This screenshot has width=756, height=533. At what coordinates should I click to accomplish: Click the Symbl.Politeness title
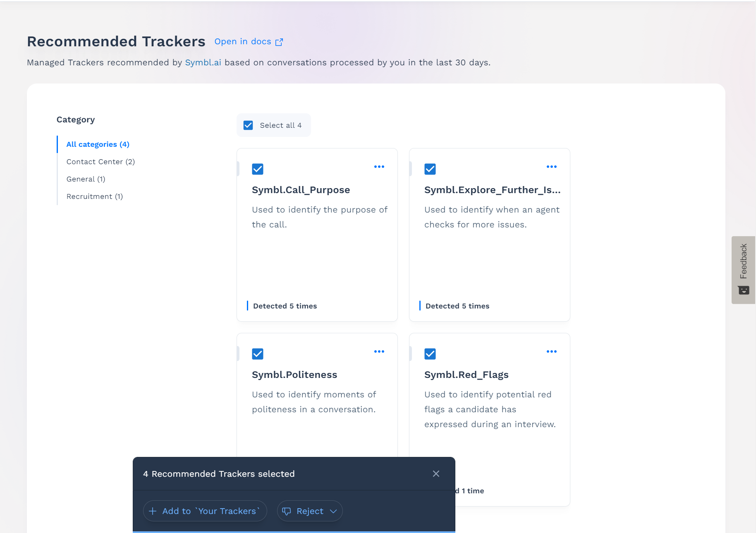point(294,375)
